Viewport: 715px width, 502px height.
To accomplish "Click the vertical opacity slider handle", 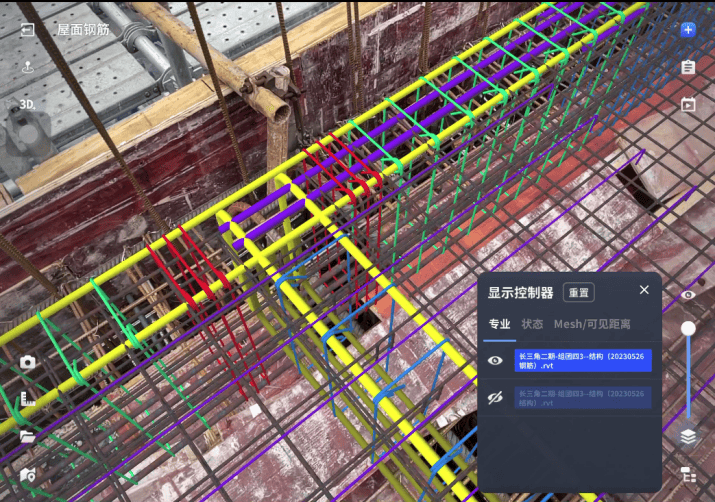I will pos(688,328).
